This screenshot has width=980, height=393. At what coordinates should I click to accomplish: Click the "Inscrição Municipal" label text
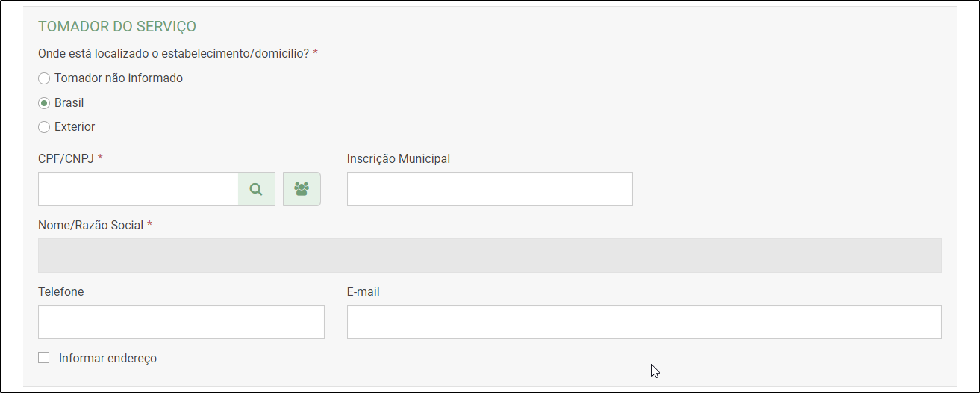[x=399, y=158]
